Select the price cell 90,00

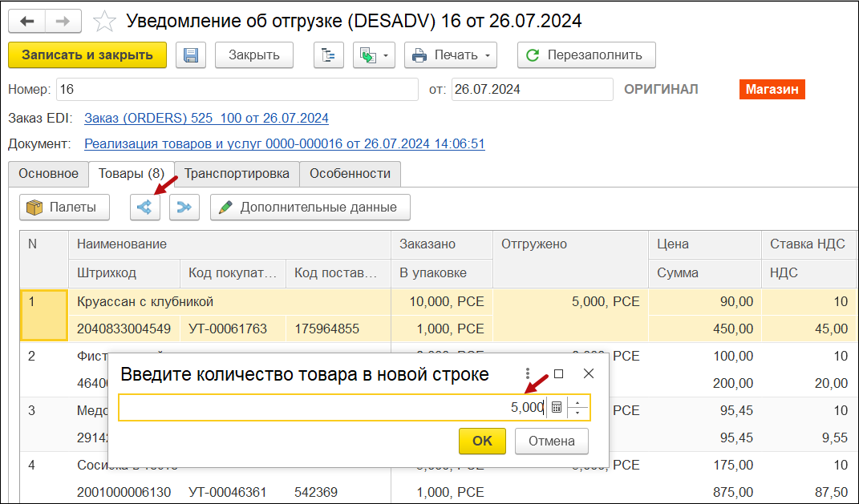coord(704,301)
